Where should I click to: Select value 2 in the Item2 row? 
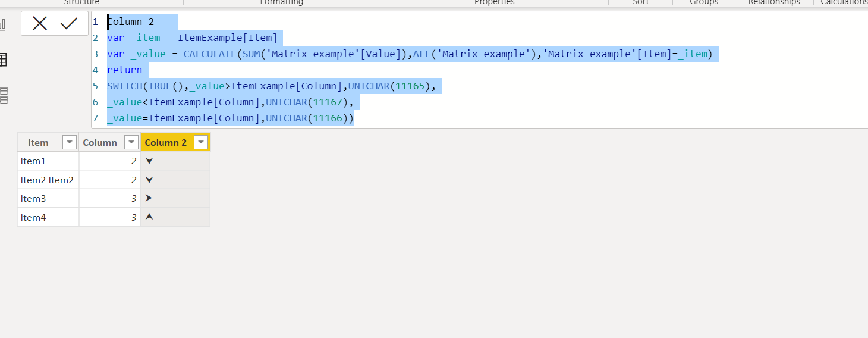(110, 180)
